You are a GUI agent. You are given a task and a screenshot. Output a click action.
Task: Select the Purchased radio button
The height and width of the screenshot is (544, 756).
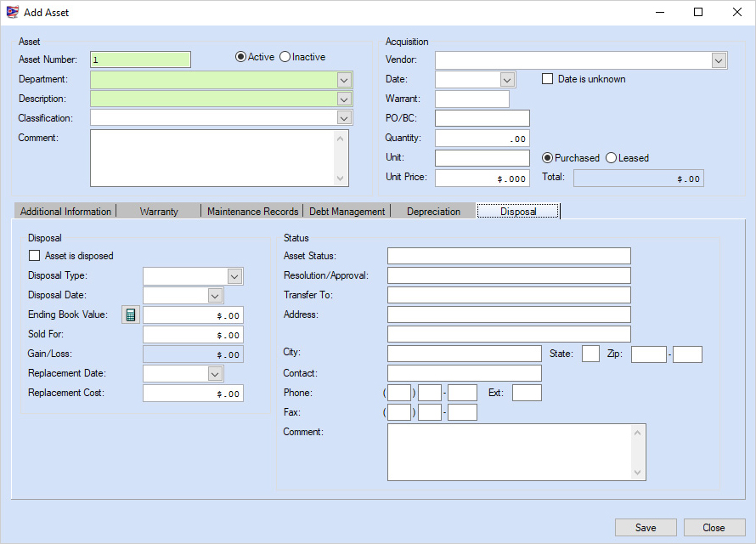[548, 158]
